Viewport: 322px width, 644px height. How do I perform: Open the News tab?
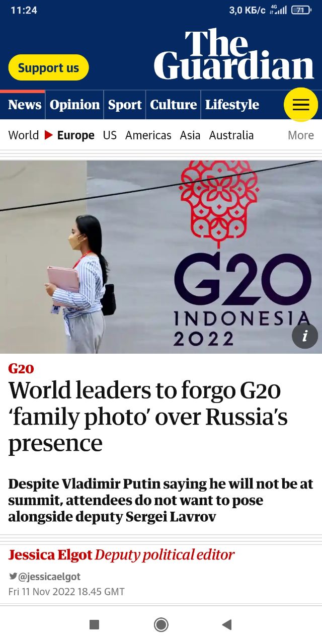pos(25,105)
